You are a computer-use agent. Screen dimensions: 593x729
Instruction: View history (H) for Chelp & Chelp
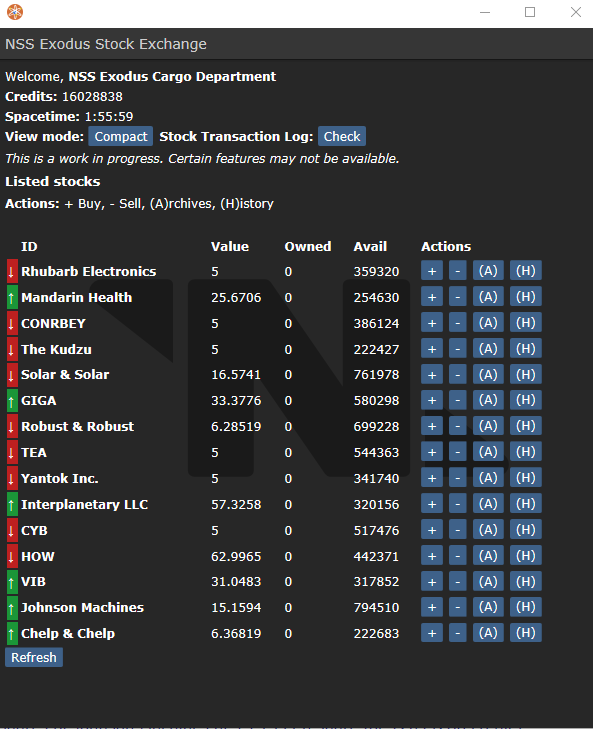coord(526,633)
